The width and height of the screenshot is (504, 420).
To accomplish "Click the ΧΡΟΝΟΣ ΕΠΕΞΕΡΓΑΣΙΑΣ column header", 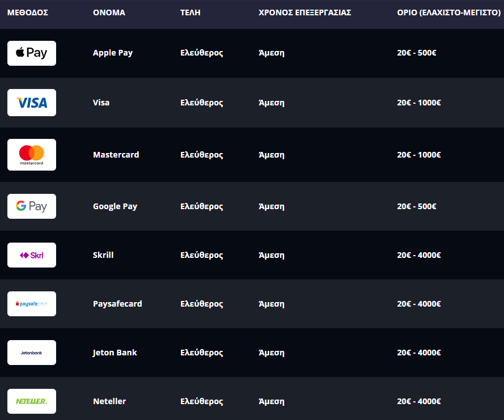I will tap(304, 12).
